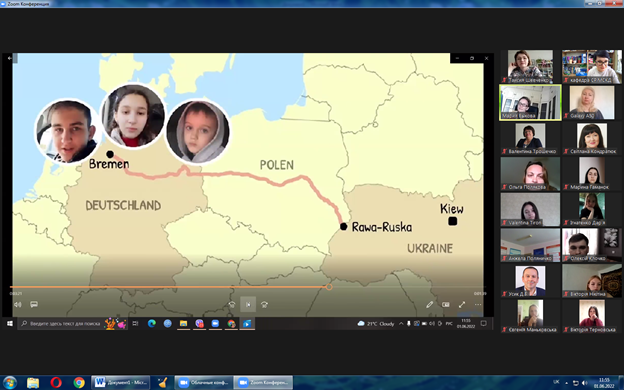624x390 pixels.
Task: Switch to the Word document taskbar button
Action: click(121, 383)
